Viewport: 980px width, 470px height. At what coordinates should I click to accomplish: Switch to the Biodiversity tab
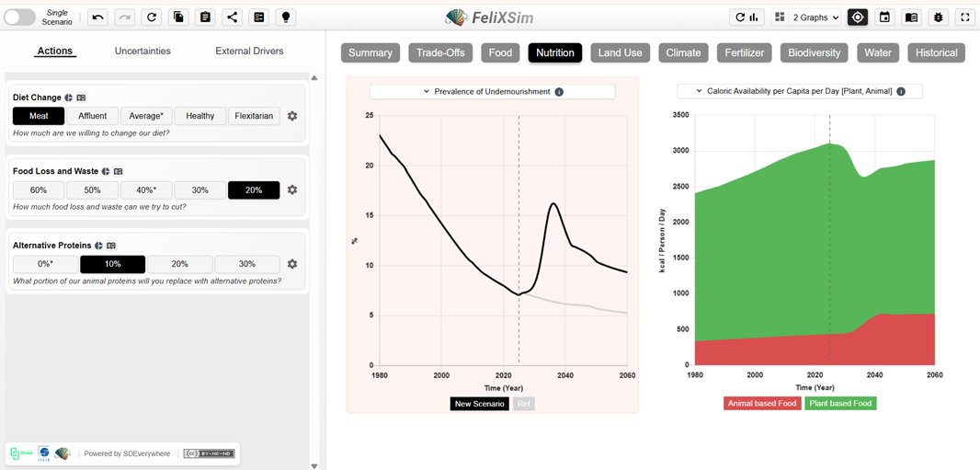tap(814, 53)
